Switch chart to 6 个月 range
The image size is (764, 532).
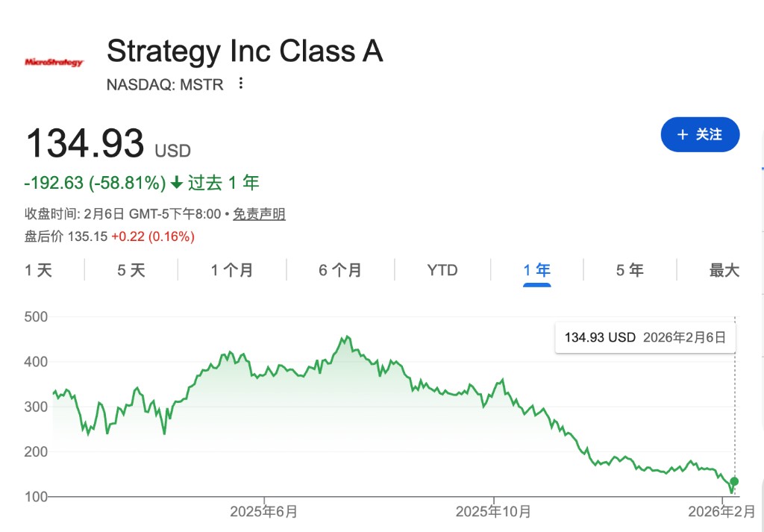(340, 270)
